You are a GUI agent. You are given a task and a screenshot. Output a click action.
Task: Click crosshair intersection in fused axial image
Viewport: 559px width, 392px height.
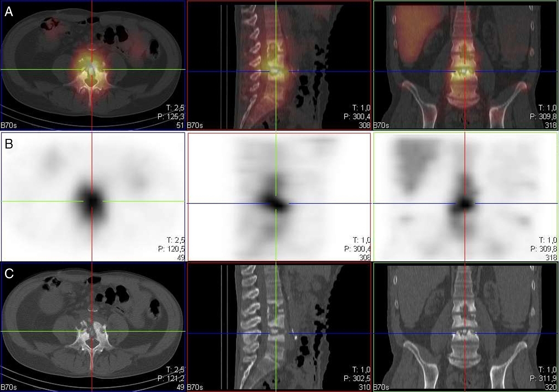point(92,70)
